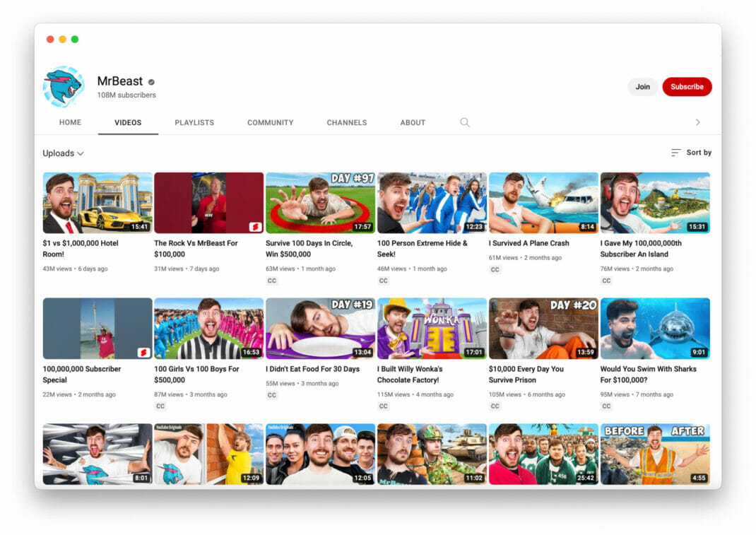756x535 pixels.
Task: Subscribe to the MrBeast channel
Action: (687, 86)
